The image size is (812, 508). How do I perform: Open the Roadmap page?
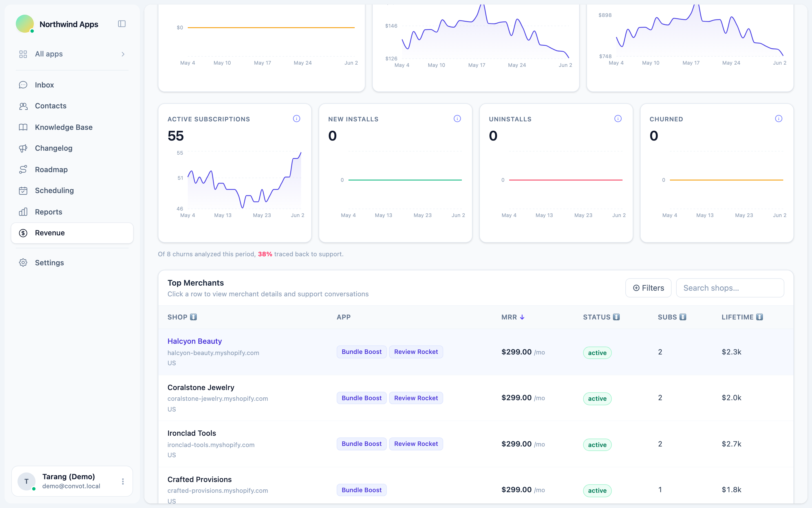72,170
